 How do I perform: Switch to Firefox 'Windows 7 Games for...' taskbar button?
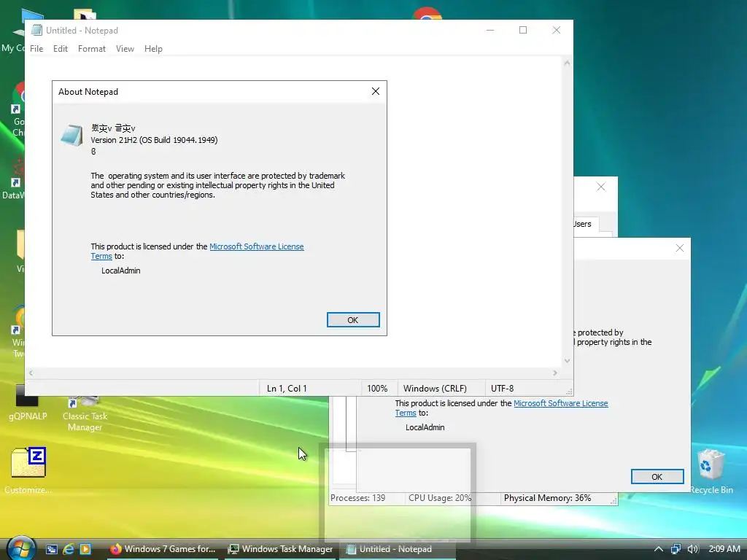[163, 549]
